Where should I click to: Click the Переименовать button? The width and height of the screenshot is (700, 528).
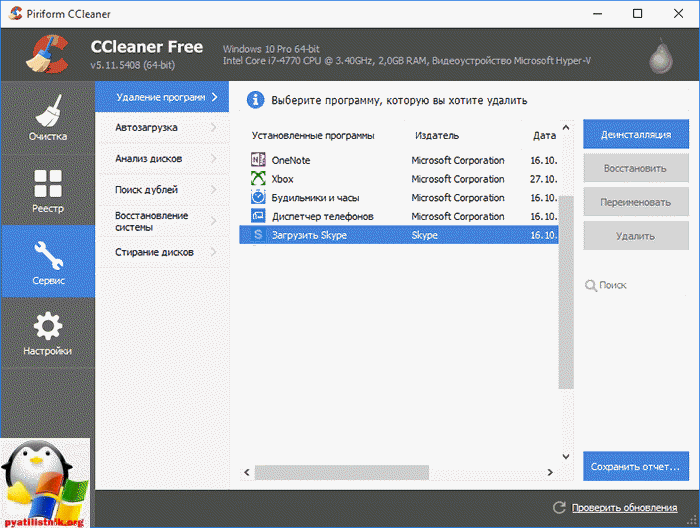(x=636, y=202)
